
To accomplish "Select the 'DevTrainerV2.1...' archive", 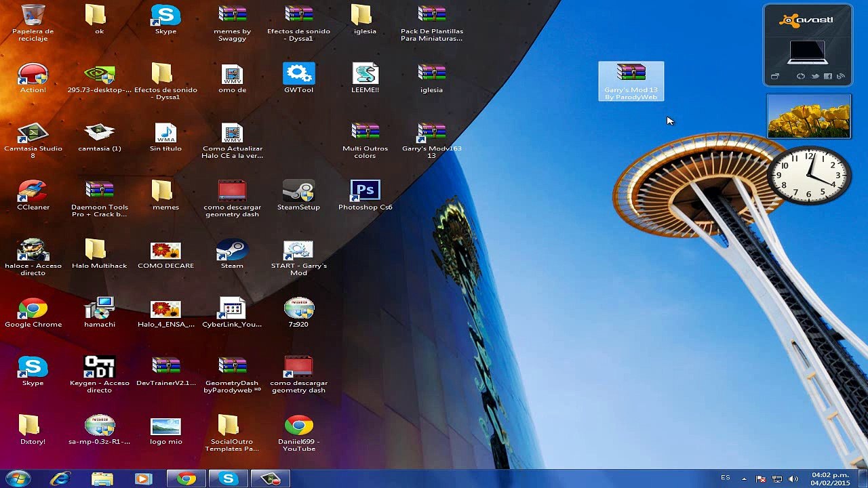I will click(165, 371).
